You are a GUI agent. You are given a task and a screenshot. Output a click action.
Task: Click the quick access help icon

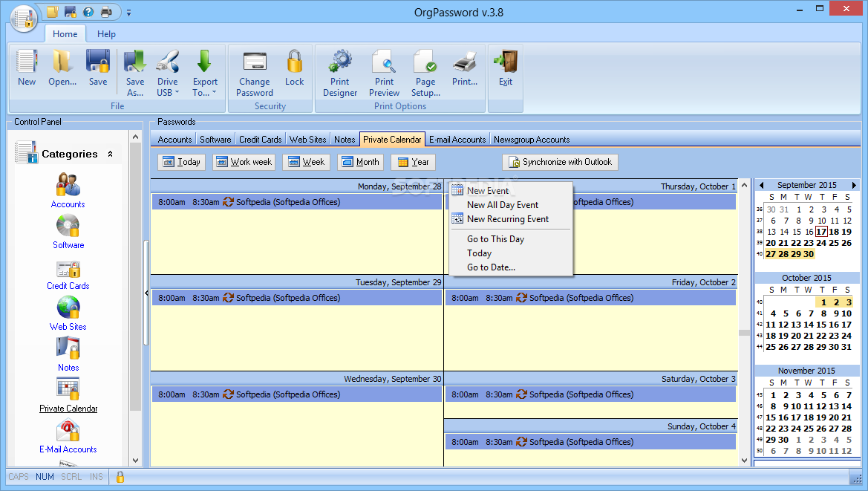pos(88,12)
